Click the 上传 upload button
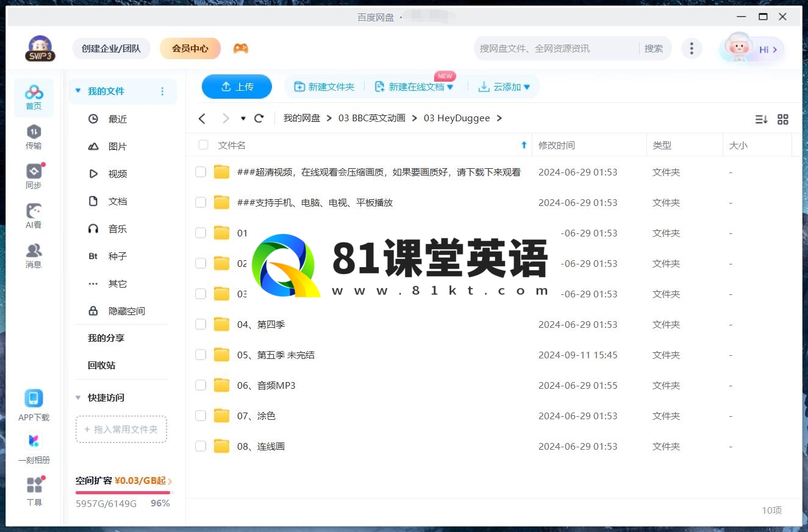Screen dimensions: 808x532 [237, 87]
